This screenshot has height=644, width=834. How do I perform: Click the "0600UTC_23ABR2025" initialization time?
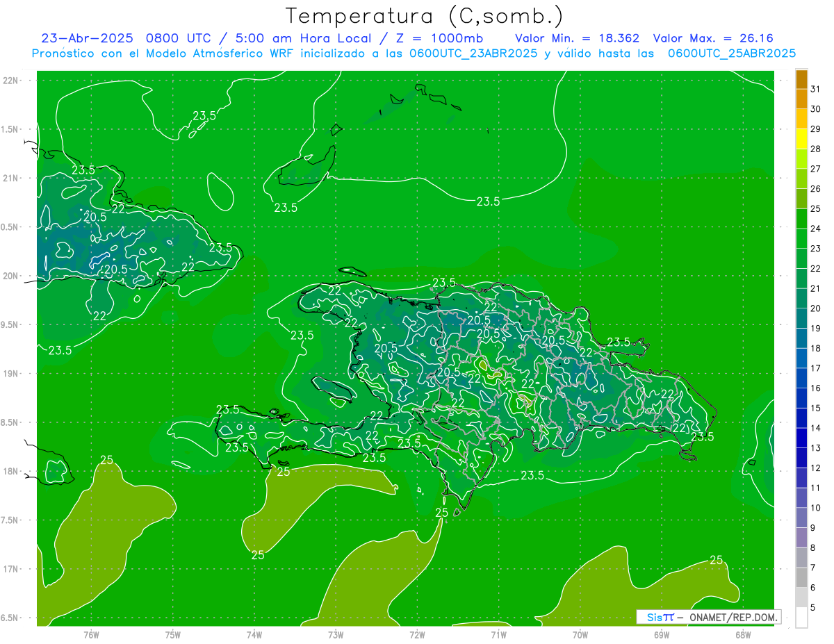[473, 53]
